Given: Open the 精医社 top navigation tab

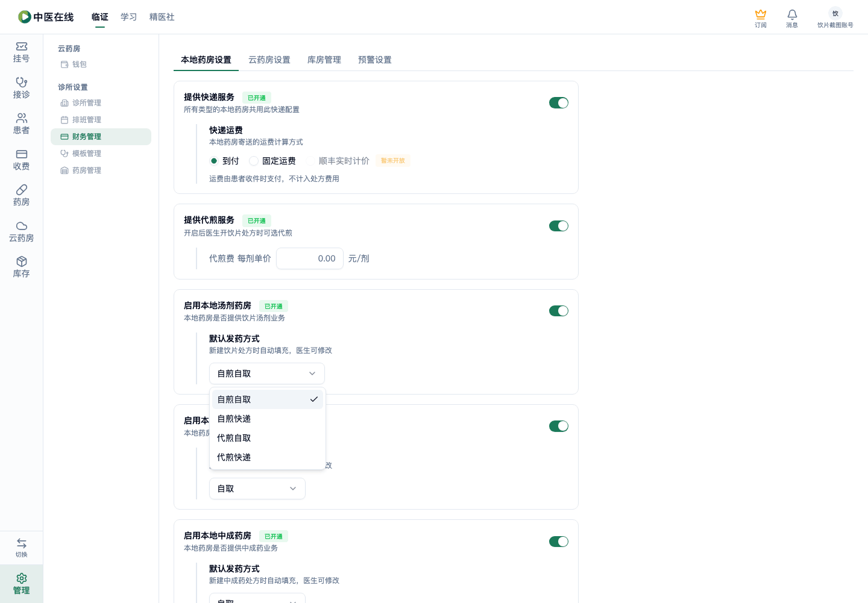Looking at the screenshot, I should pos(162,17).
